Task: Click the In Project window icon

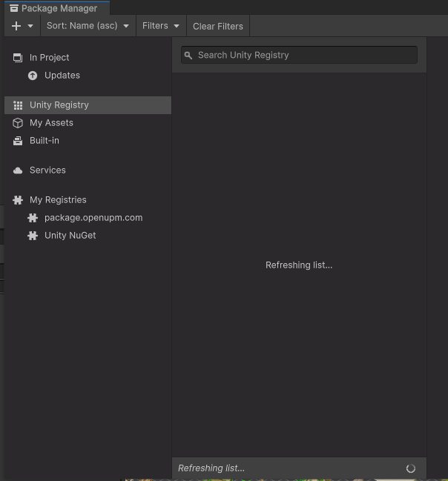Action: pos(18,58)
